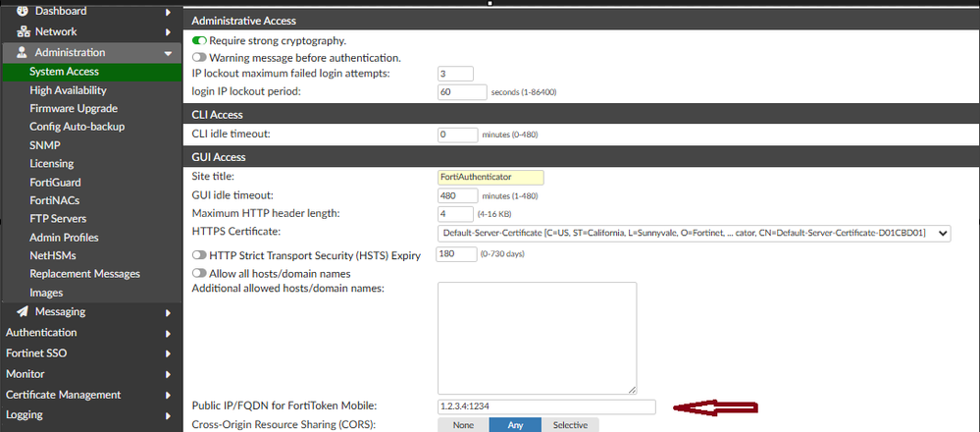Expand the Monitor menu arrow

tap(168, 374)
